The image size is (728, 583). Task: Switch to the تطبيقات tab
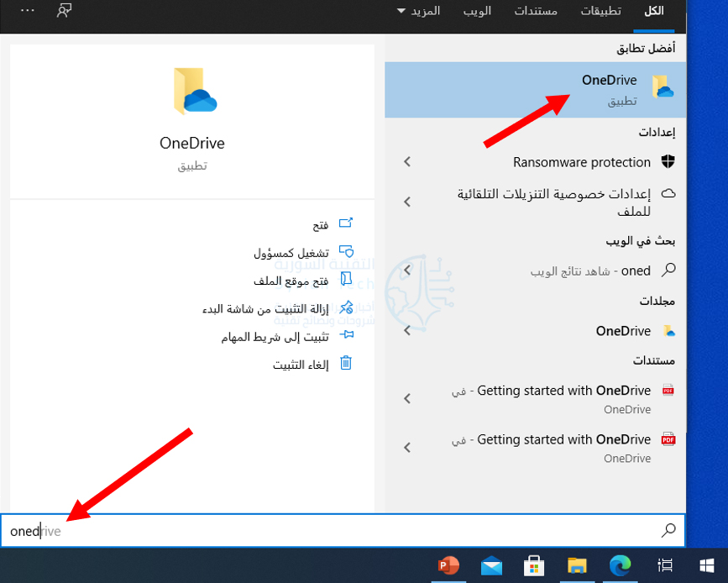click(x=600, y=11)
